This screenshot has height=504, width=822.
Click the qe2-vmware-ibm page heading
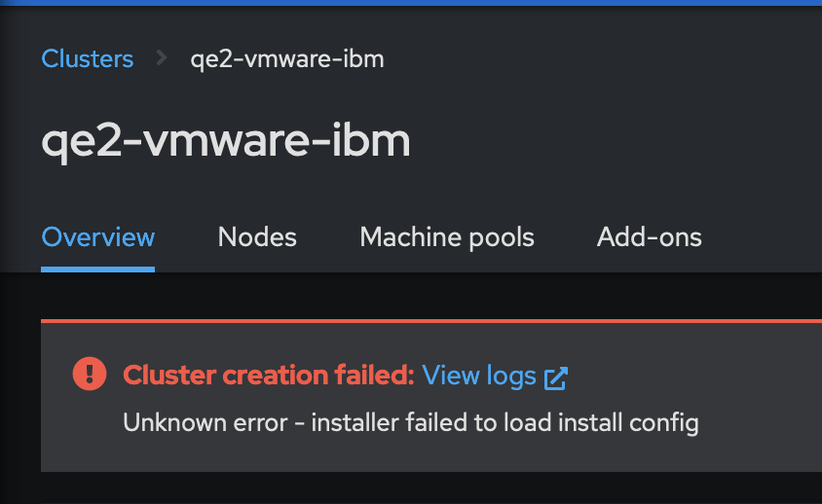(225, 142)
